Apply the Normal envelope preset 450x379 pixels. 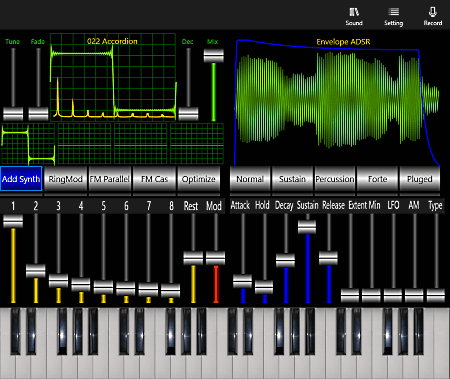coord(250,179)
